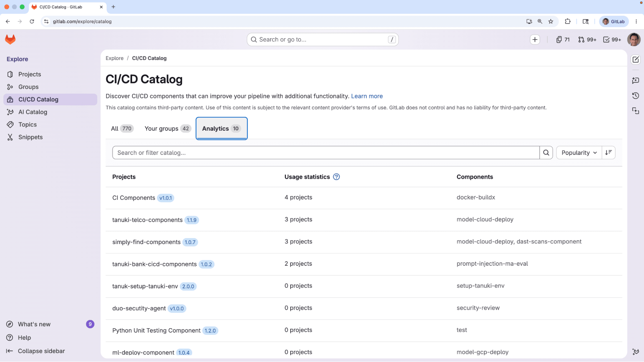Click the history clock icon in right rail

[x=636, y=96]
